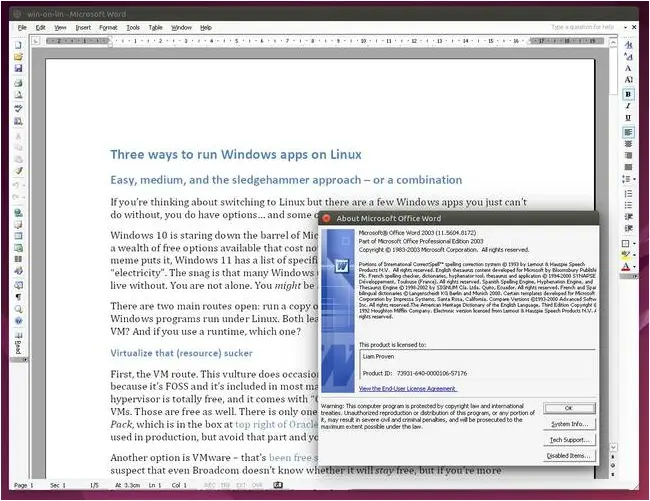Open the Help menu

pos(206,27)
